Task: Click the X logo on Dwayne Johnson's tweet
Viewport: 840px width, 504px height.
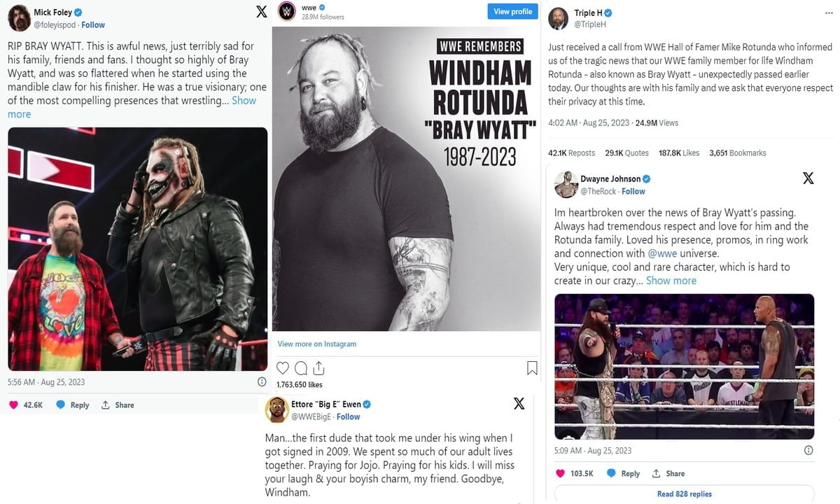Action: tap(808, 178)
